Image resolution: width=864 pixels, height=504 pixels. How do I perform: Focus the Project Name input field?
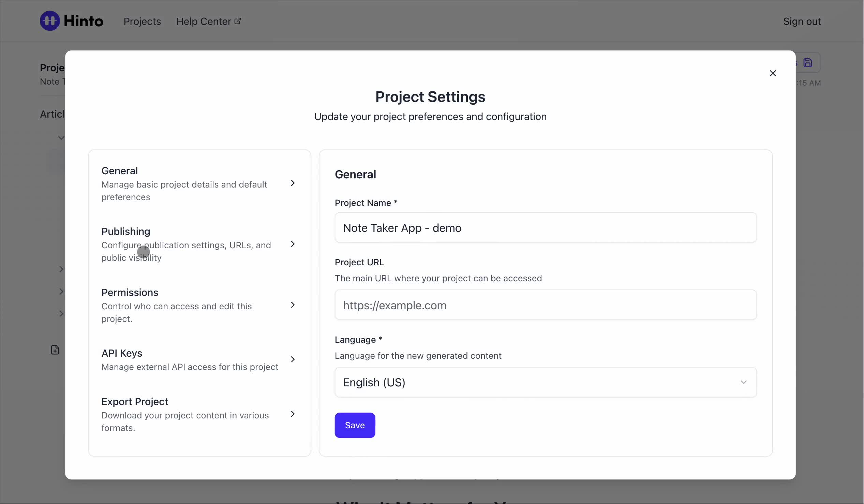545,228
